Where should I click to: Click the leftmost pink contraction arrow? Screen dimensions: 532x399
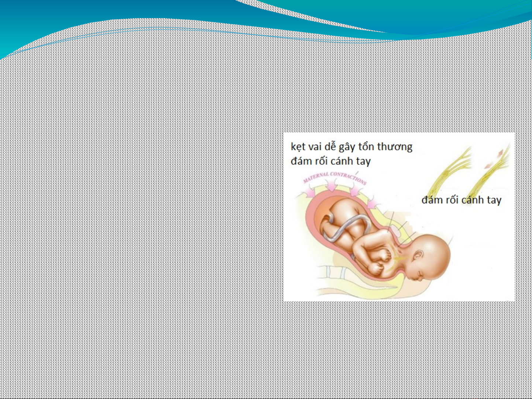coord(309,191)
